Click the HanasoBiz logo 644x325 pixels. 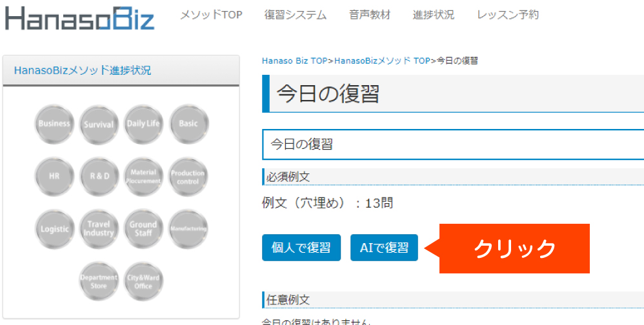pos(79,17)
